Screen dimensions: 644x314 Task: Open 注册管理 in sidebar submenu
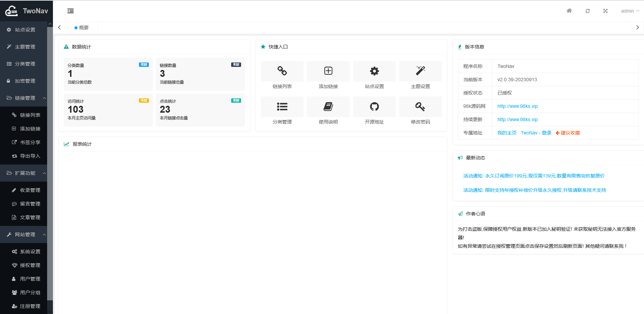coord(24,306)
